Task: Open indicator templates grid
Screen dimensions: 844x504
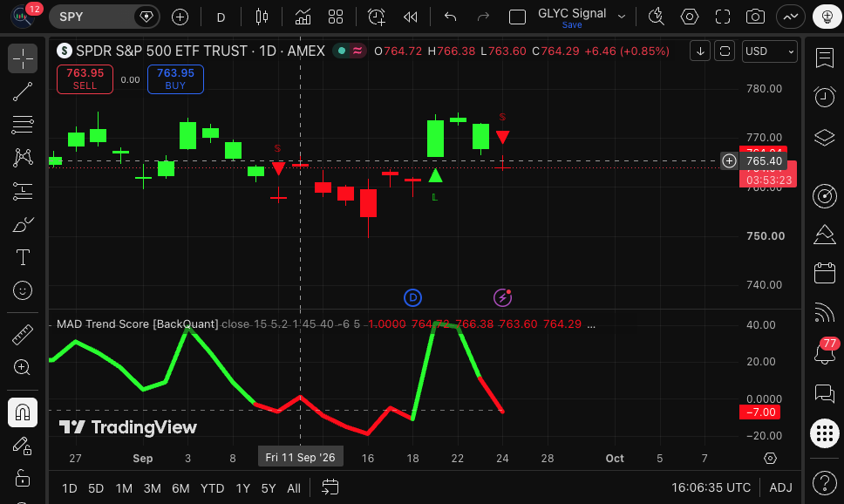Action: [336, 17]
